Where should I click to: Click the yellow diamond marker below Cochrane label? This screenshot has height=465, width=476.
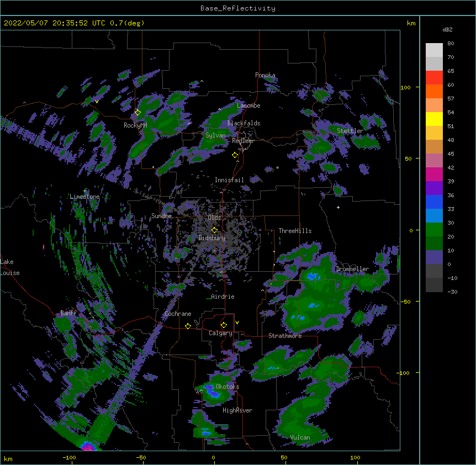coord(188,326)
